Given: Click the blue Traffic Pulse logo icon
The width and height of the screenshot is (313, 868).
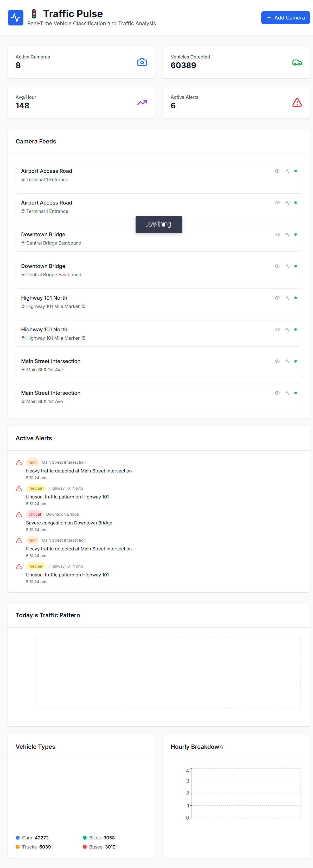Looking at the screenshot, I should point(16,17).
